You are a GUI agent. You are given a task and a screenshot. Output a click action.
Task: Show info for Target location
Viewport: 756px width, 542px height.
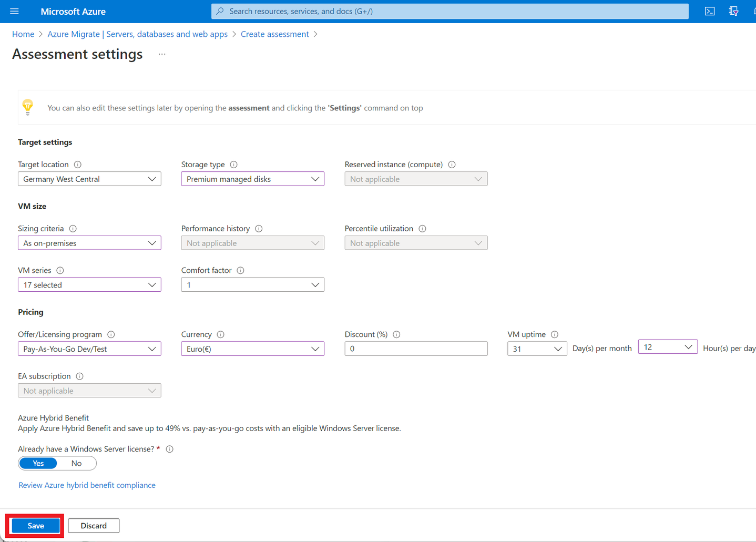point(78,165)
